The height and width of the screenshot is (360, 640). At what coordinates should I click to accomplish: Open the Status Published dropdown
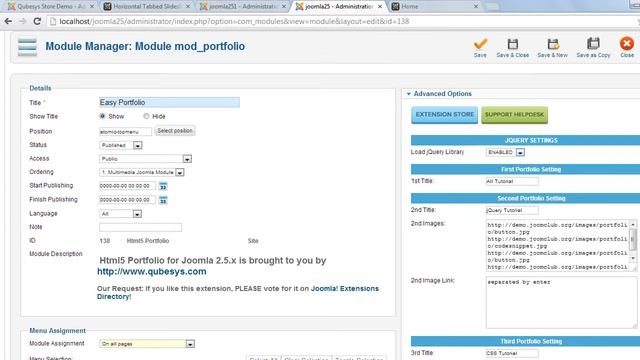(120, 145)
